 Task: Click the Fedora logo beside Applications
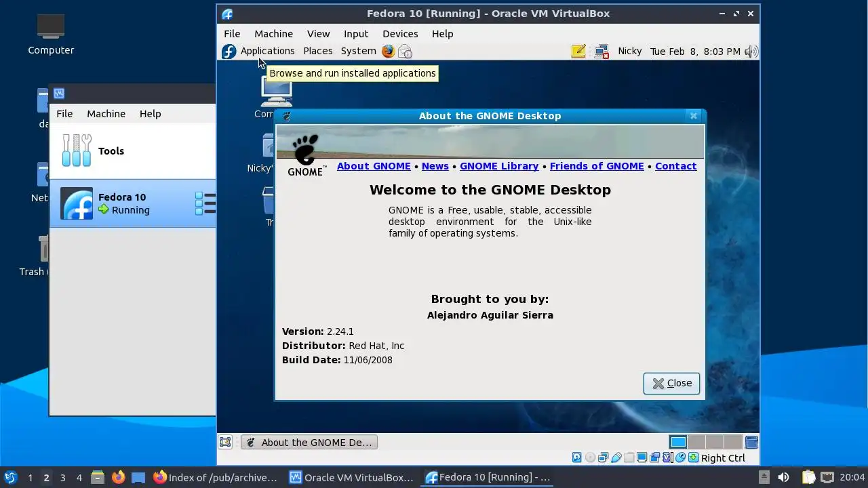tap(229, 51)
